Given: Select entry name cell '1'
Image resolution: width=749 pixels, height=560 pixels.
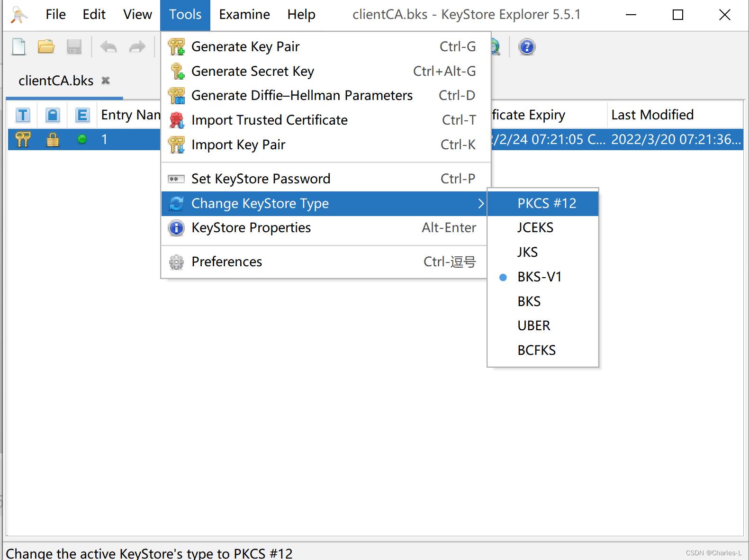Looking at the screenshot, I should [129, 139].
